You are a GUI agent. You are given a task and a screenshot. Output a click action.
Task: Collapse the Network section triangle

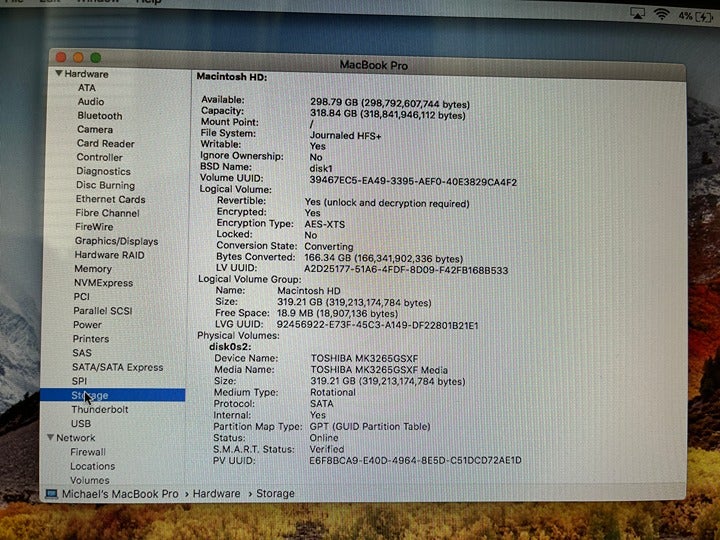[x=51, y=438]
